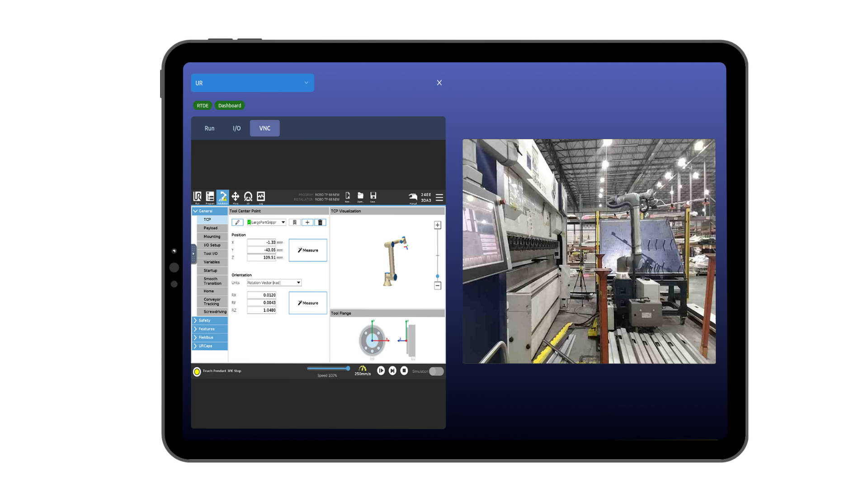Click the RTDE status badge
Screen dimensions: 868x488
coord(203,106)
